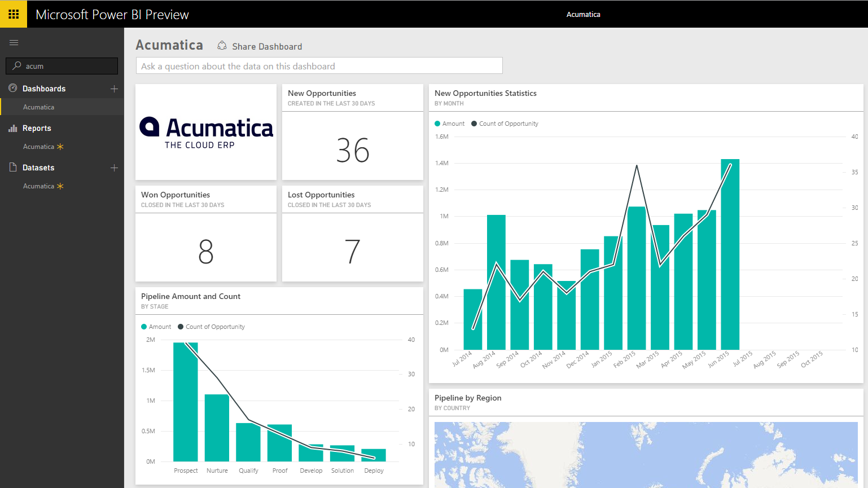Click Count of Opportunity legend dot in Pipeline chart
Viewport: 868px width, 488px height.
pyautogui.click(x=181, y=327)
